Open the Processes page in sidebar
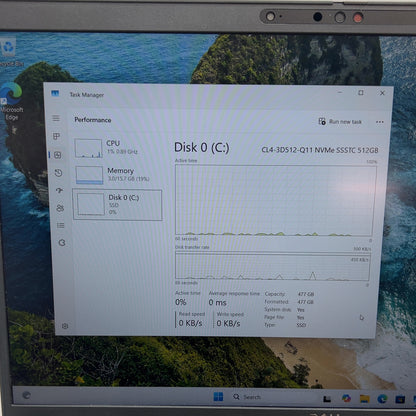416x416 pixels. [56, 136]
